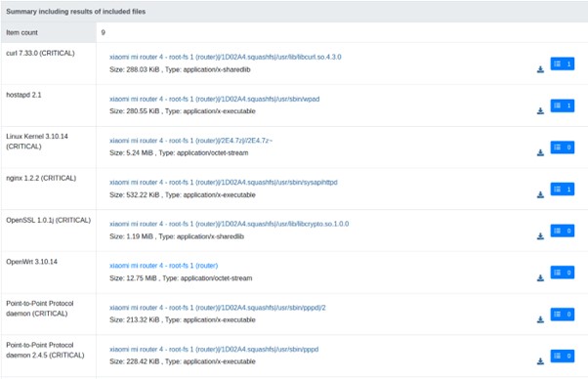Download the sysapihttpd file
The height and width of the screenshot is (379, 588).
(540, 194)
